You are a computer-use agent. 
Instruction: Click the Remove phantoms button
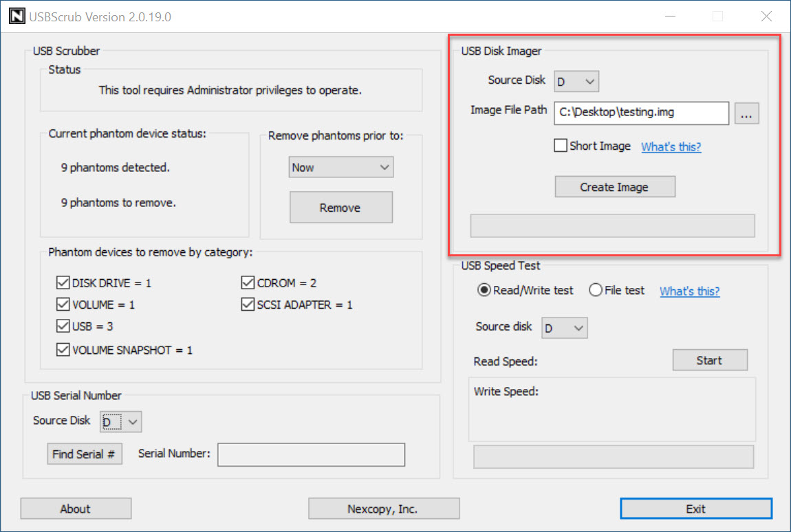coord(341,208)
